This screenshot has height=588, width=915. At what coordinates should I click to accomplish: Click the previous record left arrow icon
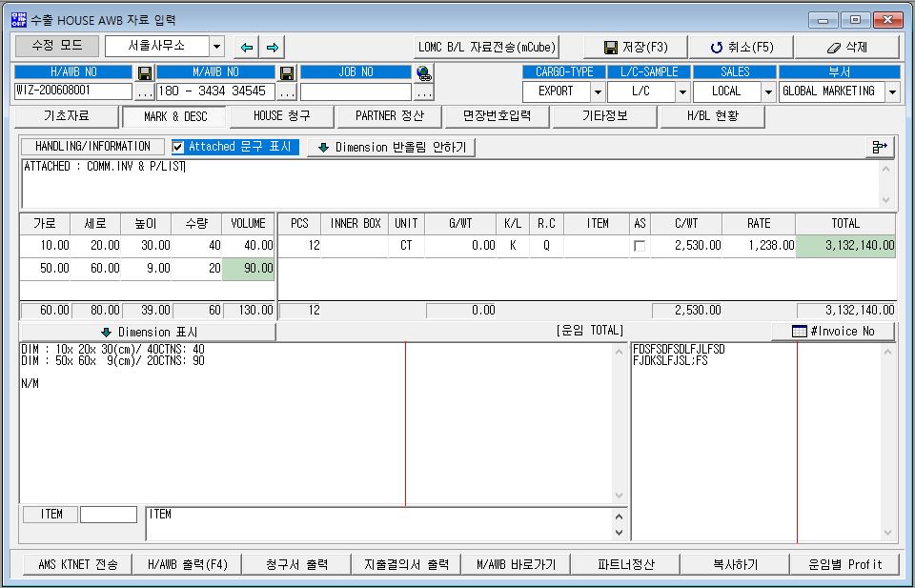(x=246, y=48)
